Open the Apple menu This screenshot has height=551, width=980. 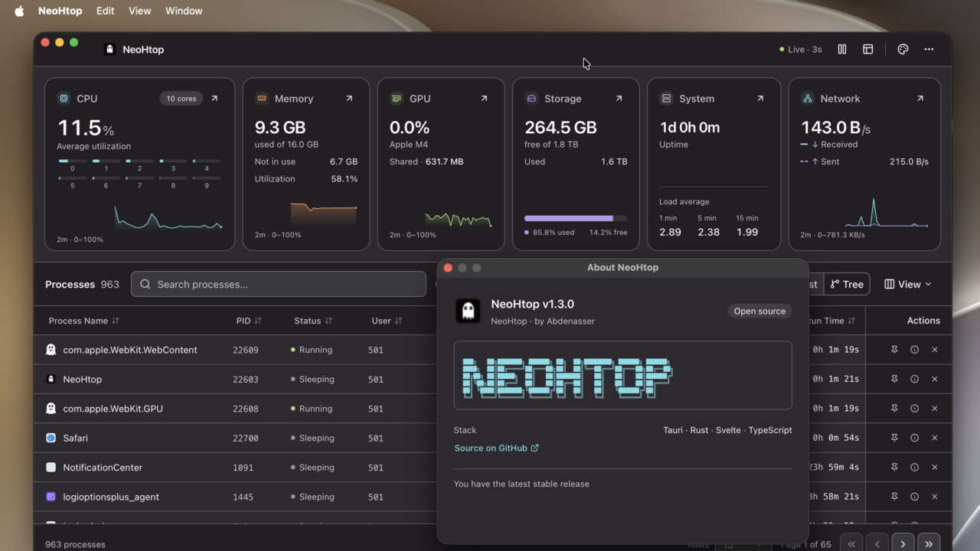[20, 11]
